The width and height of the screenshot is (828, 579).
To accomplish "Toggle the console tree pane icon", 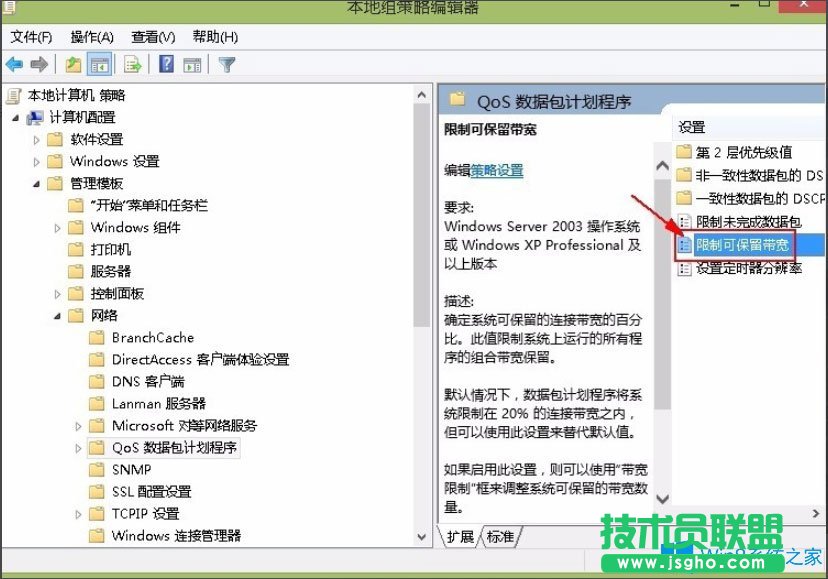I will 99,64.
